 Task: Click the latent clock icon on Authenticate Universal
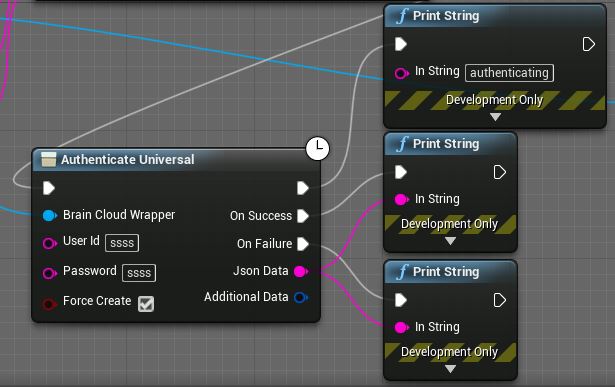coord(317,148)
